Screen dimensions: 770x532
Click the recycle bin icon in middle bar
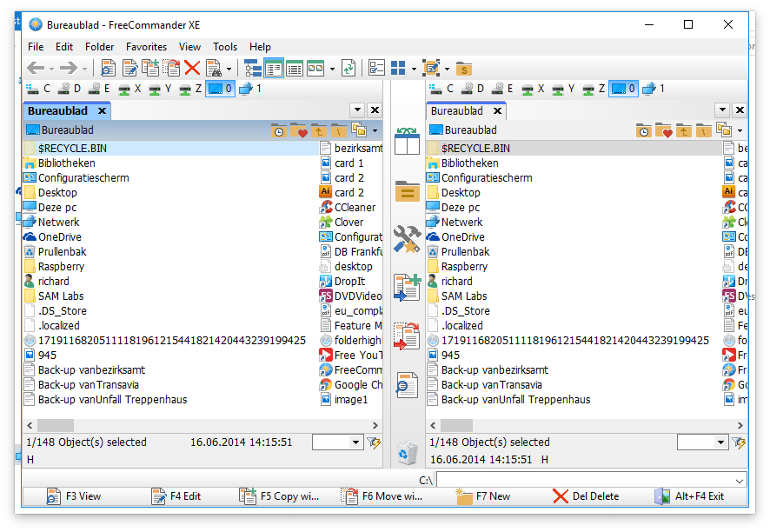[407, 453]
